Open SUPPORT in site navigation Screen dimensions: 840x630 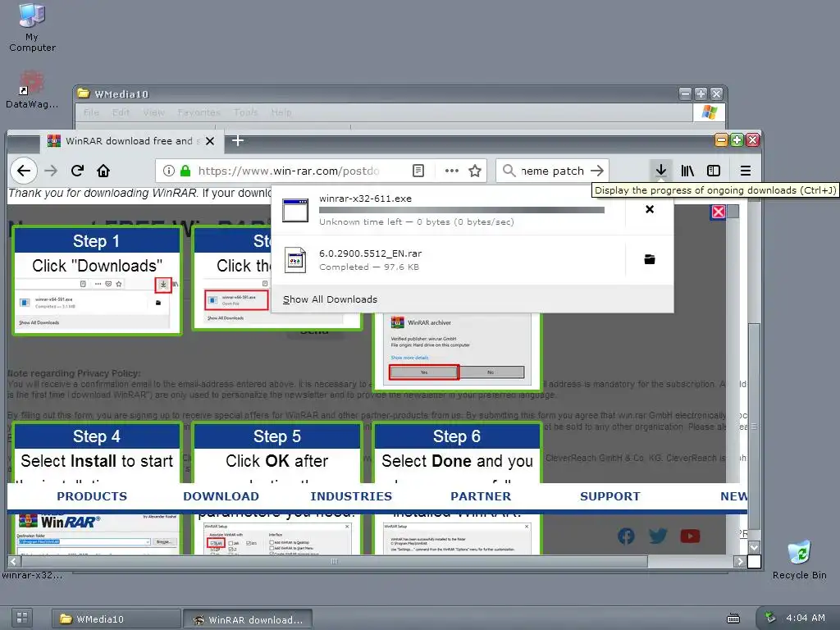(x=609, y=496)
